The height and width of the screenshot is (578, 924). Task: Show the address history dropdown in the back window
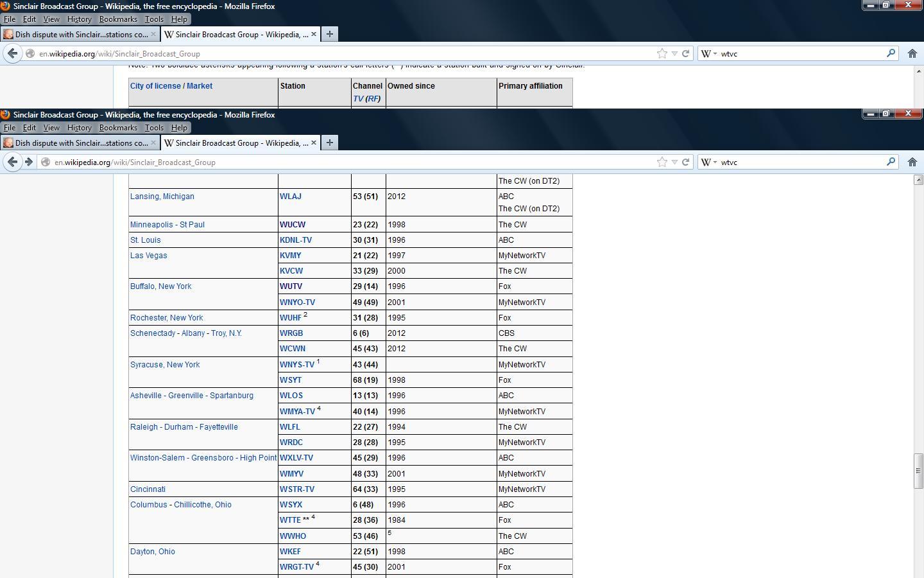click(674, 53)
